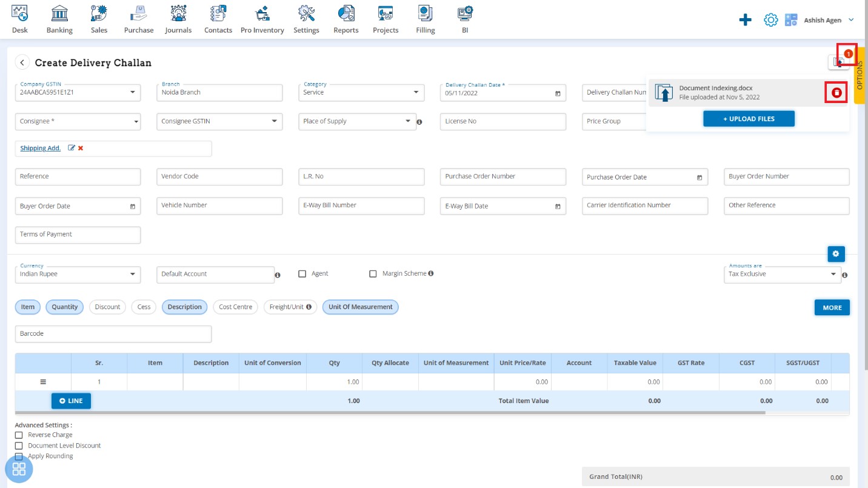Click the E-Way Bill Number field
The image size is (868, 488).
tap(361, 206)
